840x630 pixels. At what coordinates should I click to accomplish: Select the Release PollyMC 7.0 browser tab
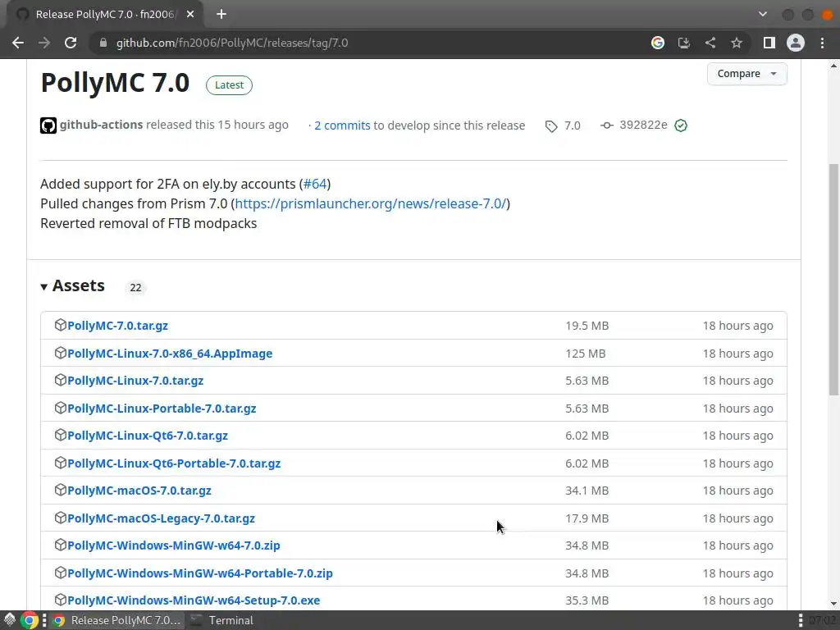pos(106,15)
